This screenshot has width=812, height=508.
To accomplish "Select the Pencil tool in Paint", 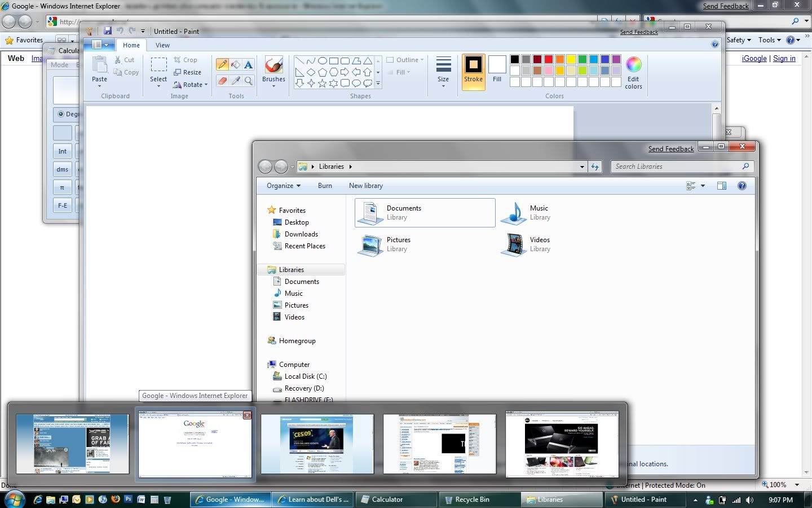I will pos(222,64).
